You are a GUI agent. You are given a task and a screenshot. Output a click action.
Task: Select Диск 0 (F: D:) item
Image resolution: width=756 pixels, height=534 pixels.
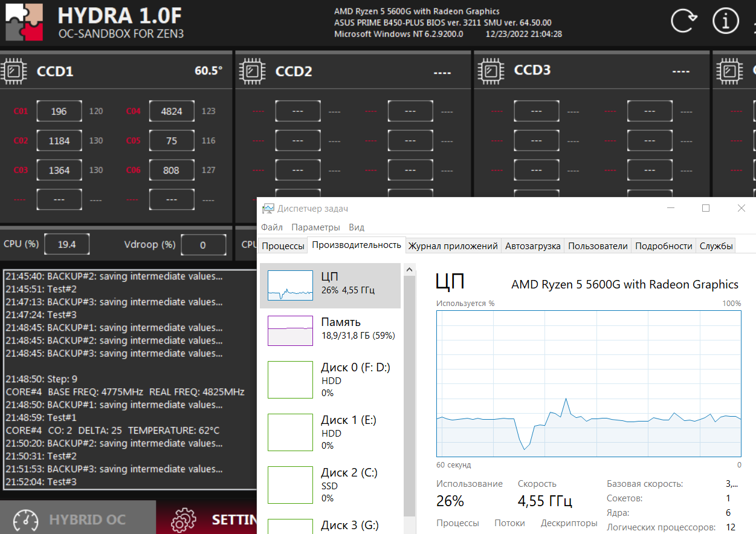(330, 380)
